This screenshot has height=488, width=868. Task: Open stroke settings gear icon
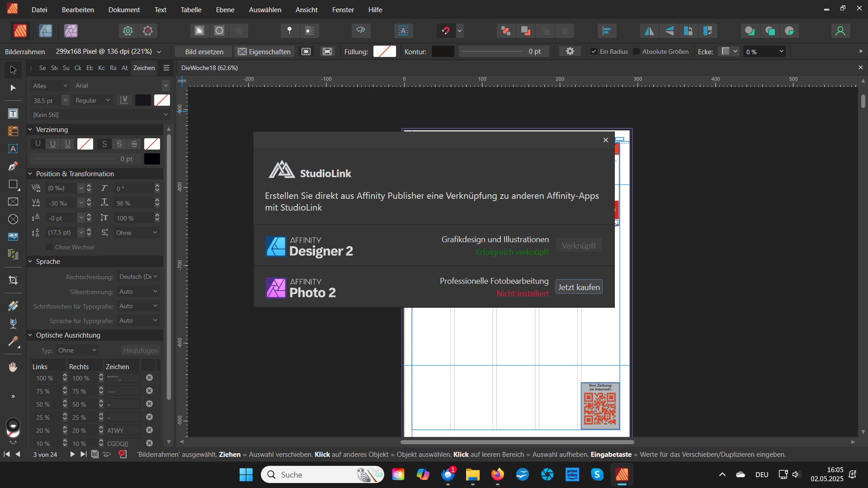pyautogui.click(x=570, y=52)
